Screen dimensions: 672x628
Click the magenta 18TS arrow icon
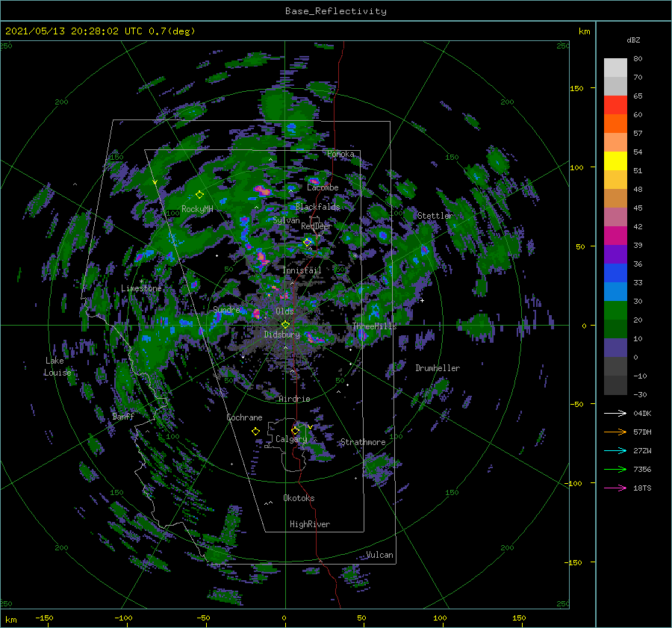(615, 488)
